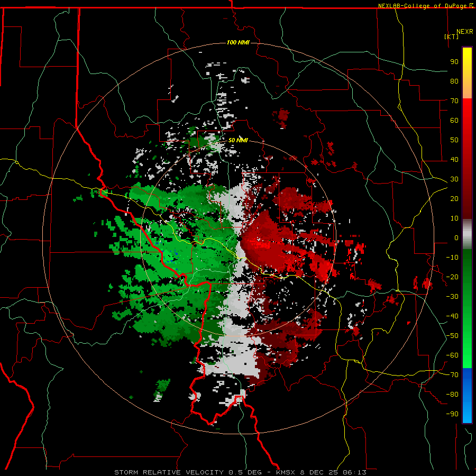Screen dimensions: 476x476
Task: Click the -70 value on velocity scale
Action: pos(452,375)
